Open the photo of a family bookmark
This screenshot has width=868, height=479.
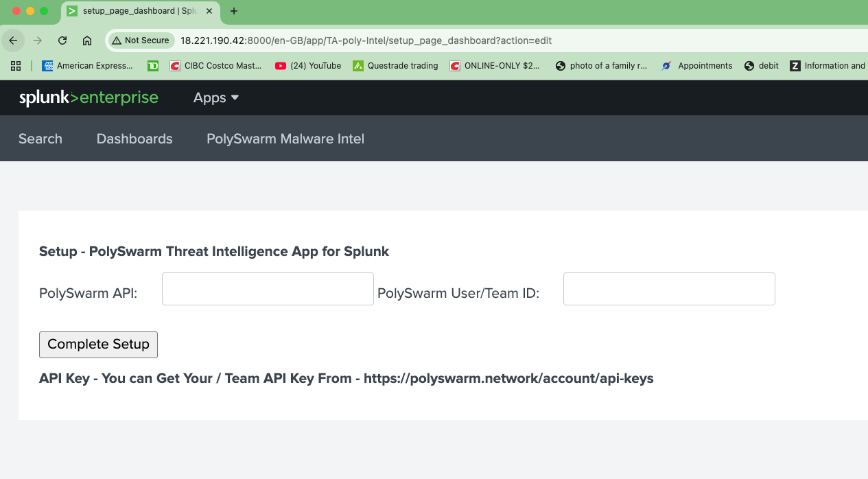601,66
